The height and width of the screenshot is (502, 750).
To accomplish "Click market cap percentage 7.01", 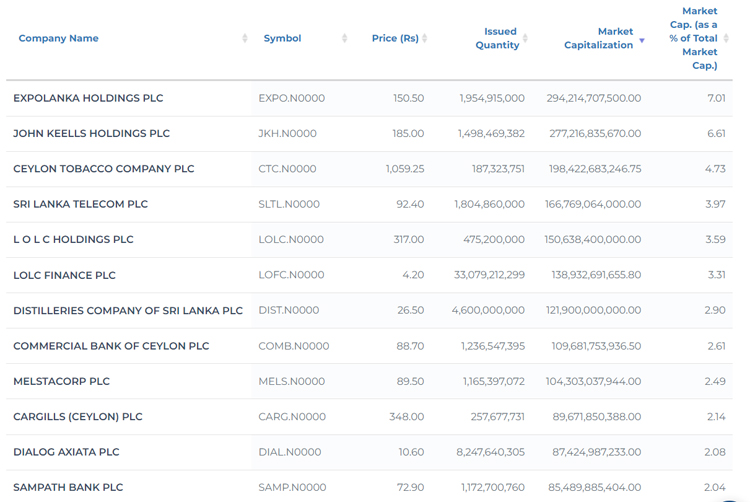I will point(716,98).
